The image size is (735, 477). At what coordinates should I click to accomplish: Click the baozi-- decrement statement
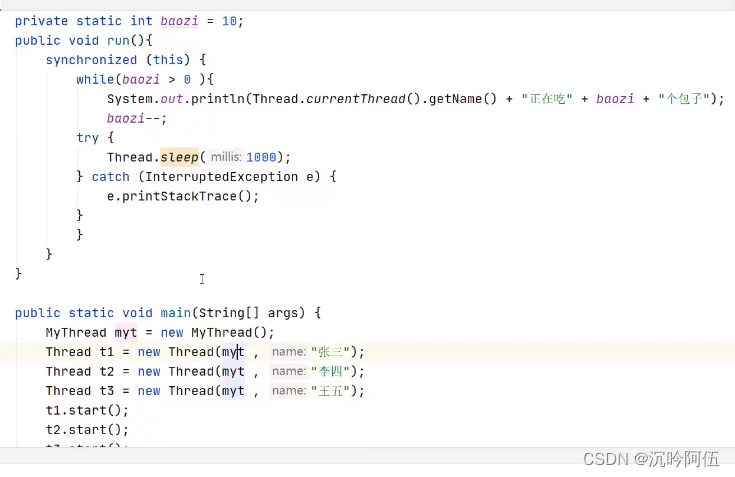pyautogui.click(x=137, y=119)
